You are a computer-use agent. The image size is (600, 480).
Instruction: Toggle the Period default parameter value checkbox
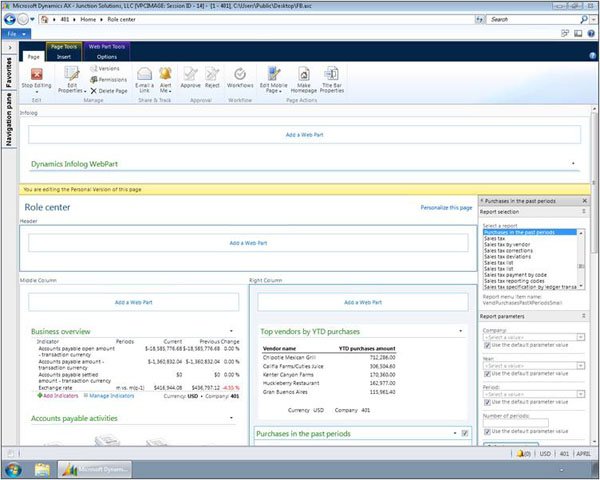(x=487, y=402)
